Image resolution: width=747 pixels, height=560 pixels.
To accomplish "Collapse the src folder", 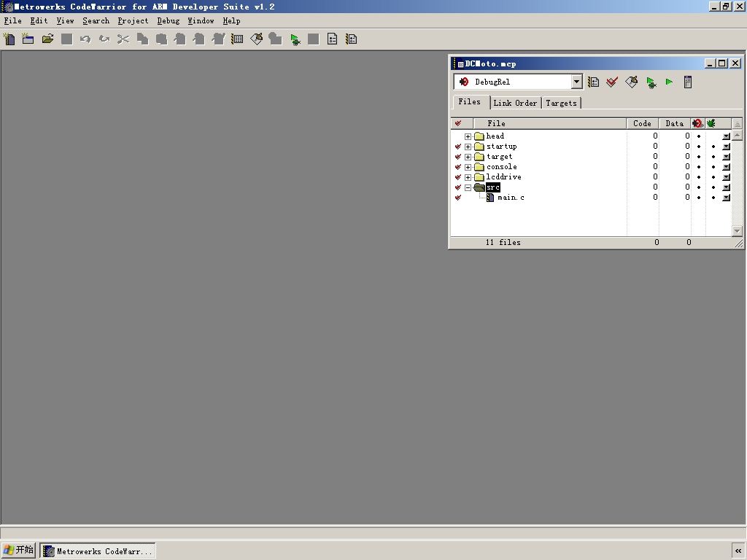I will [x=468, y=187].
